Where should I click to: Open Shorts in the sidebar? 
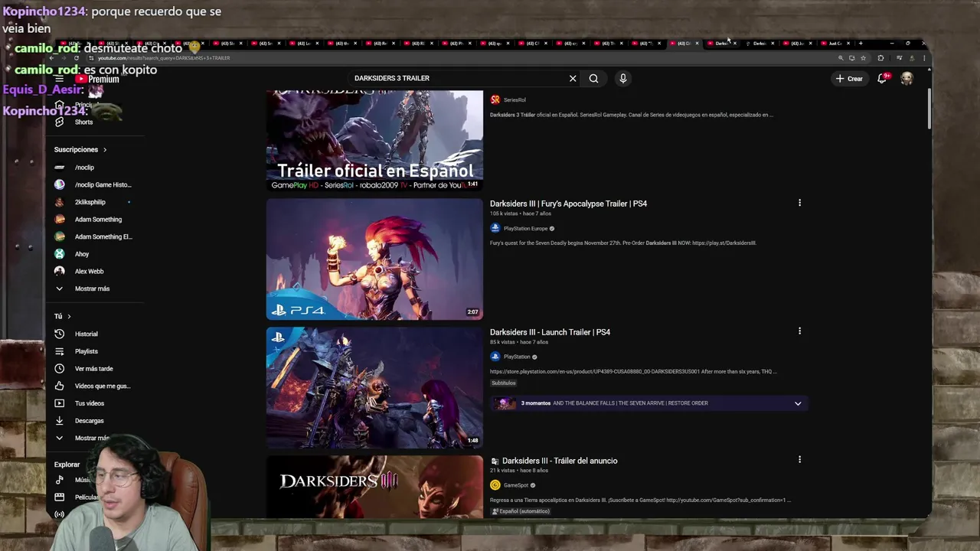click(83, 122)
